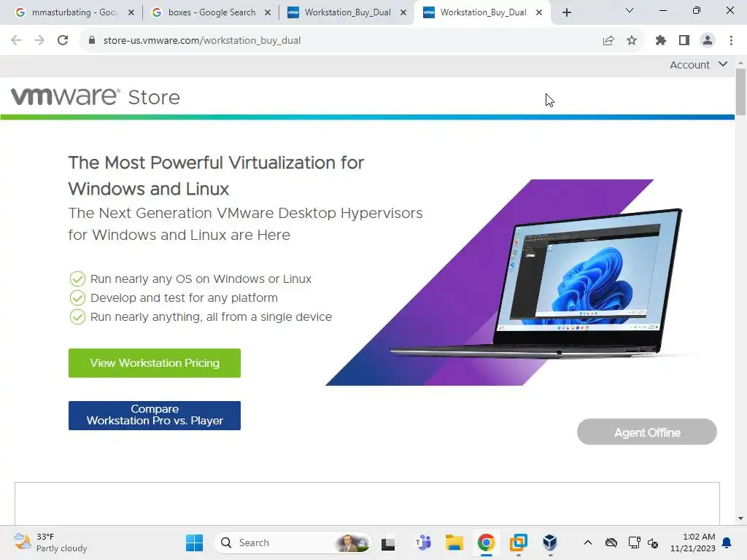Open the Chrome profile avatar
The height and width of the screenshot is (560, 747).
pos(708,41)
